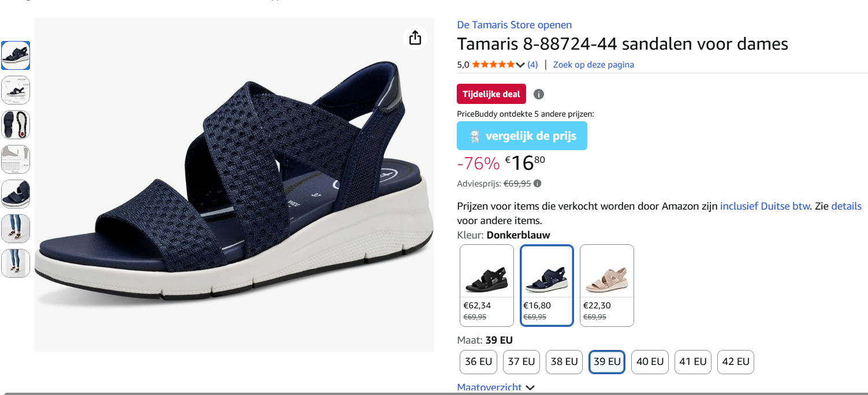This screenshot has height=395, width=868.
Task: Select the sole-view thumbnail in the sidebar
Action: point(15,124)
